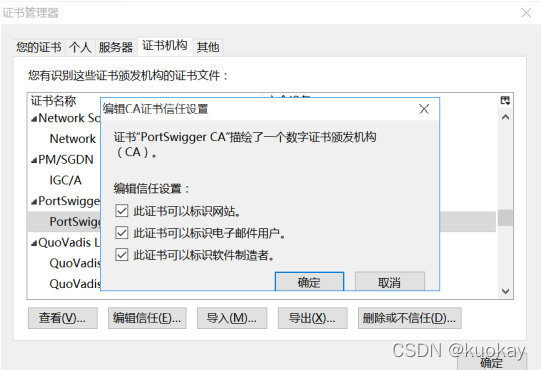Cancel the trust dialog with 取消

[x=390, y=282]
